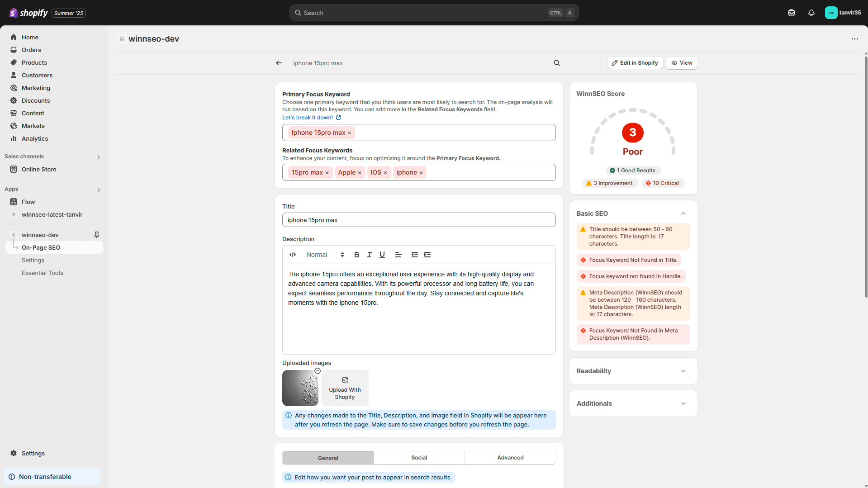Viewport: 868px width, 488px height.
Task: Click into the Title input field
Action: tap(418, 220)
